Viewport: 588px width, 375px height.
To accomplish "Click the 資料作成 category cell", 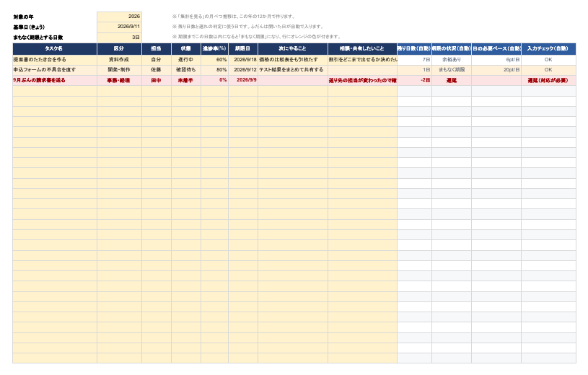I will click(x=119, y=60).
